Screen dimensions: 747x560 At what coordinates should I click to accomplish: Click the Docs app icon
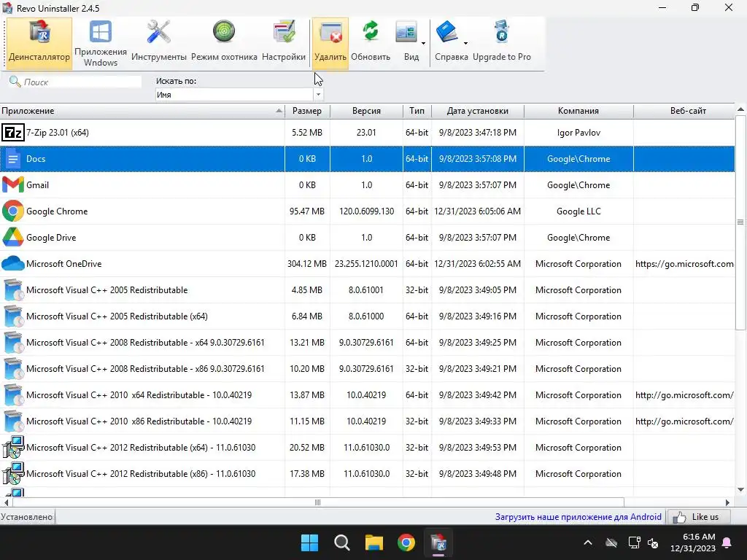(x=13, y=158)
